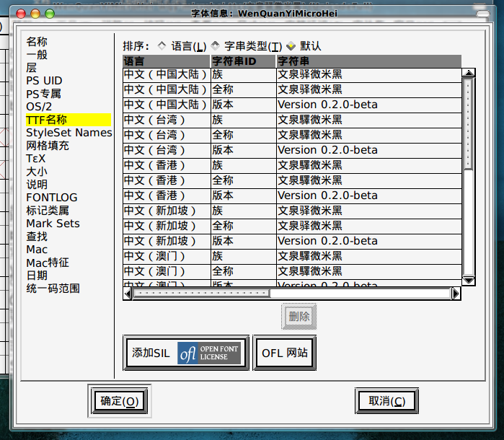Click Version 0.2.0-beta in 香港 row
This screenshot has width=504, height=440.
point(369,195)
